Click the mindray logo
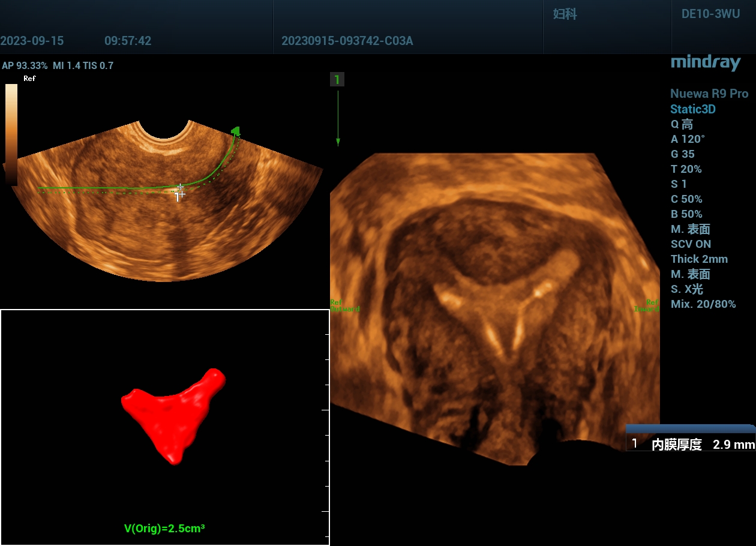756x546 pixels. pyautogui.click(x=705, y=62)
